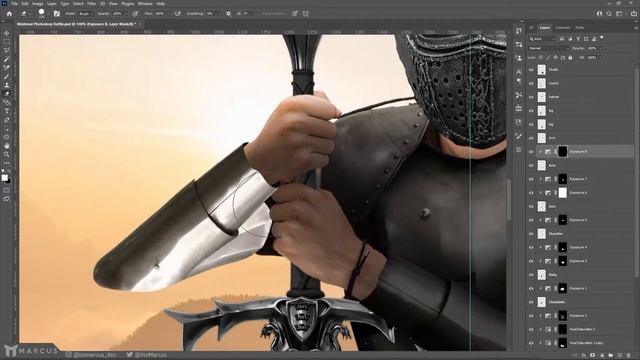Open the Image menu
The image size is (640, 360).
pyautogui.click(x=38, y=3)
